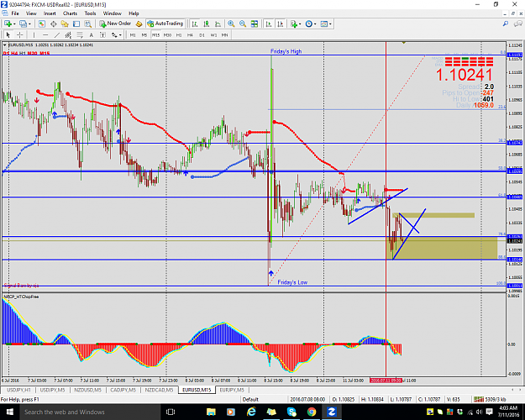525x420 pixels.
Task: Switch timeframe to D1
Action: pos(202,34)
